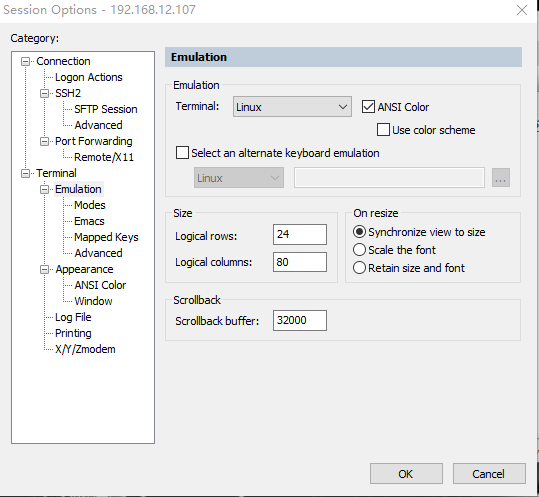Select Port Forwarding category
This screenshot has width=539, height=497.
pyautogui.click(x=94, y=141)
